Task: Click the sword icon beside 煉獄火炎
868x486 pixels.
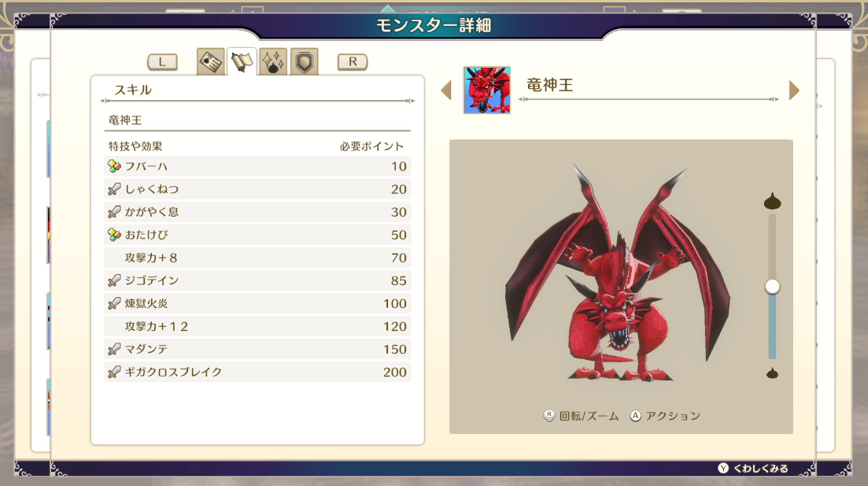Action: click(114, 304)
